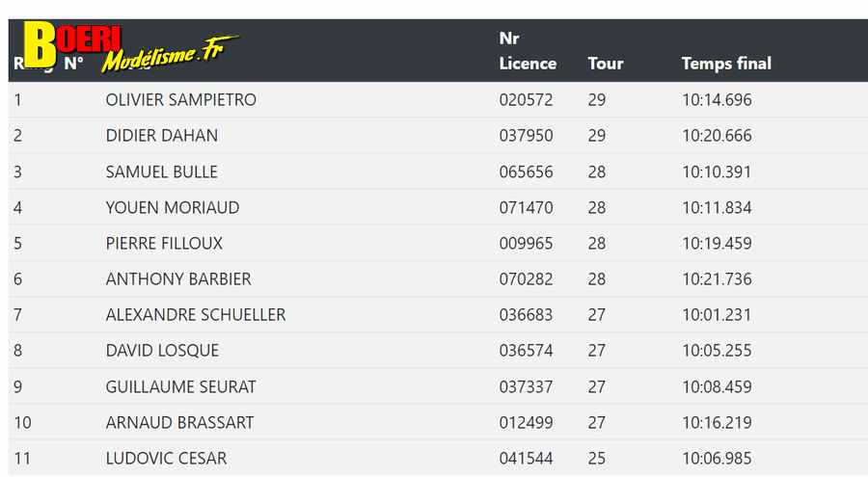Viewport: 868px width, 477px height.
Task: Click ALEXANDRE SCHUELLER name
Action: [196, 315]
